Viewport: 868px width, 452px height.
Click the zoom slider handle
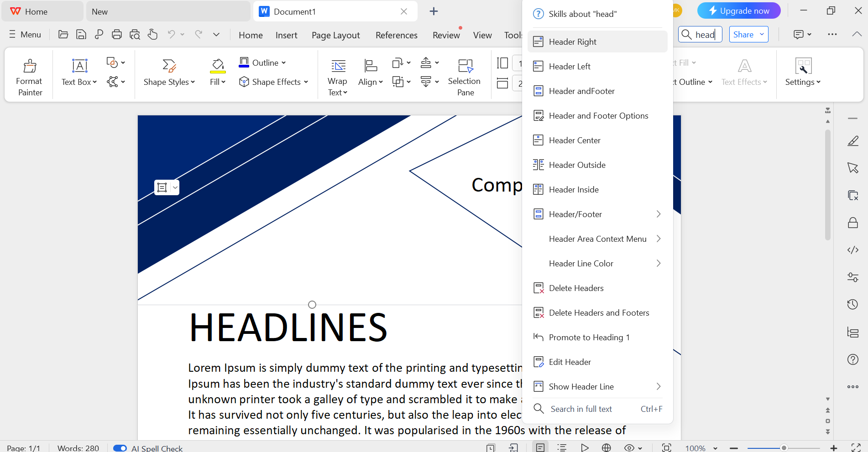click(784, 448)
